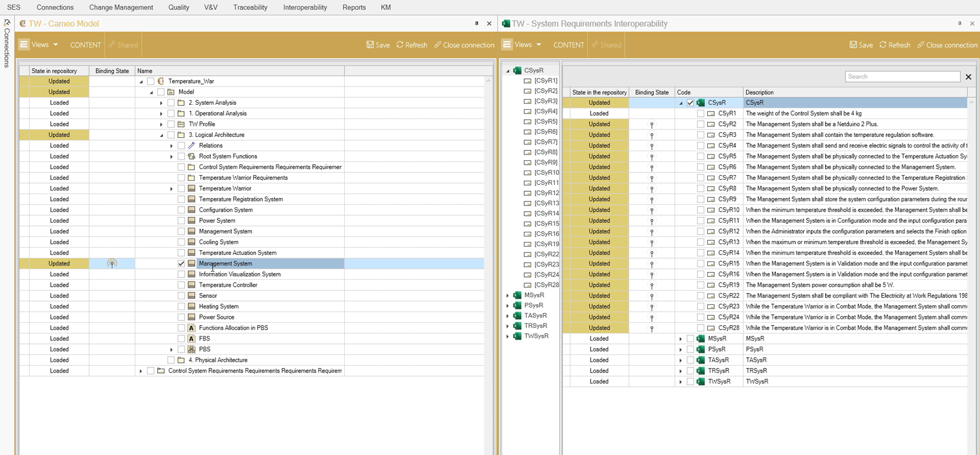Open the Views dropdown in Cameo Model panel
The width and height of the screenshot is (980, 455).
click(x=55, y=45)
